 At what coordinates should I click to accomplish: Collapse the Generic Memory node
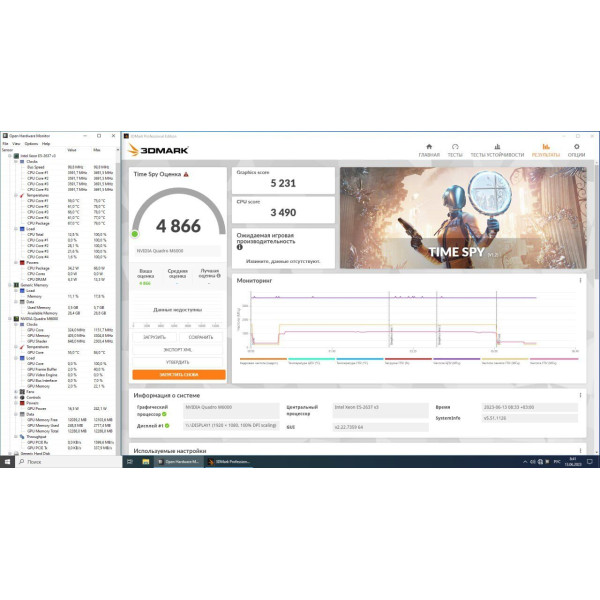[x=10, y=285]
